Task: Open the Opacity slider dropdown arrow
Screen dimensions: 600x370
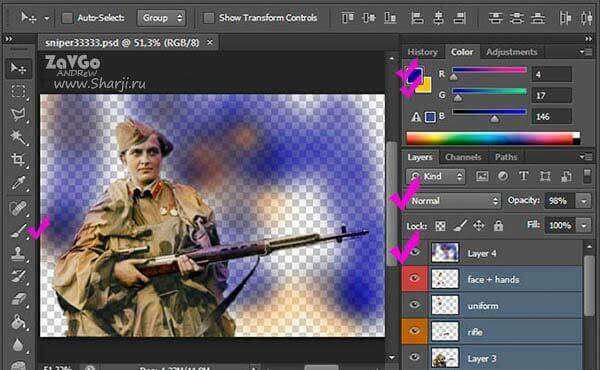Action: 584,201
